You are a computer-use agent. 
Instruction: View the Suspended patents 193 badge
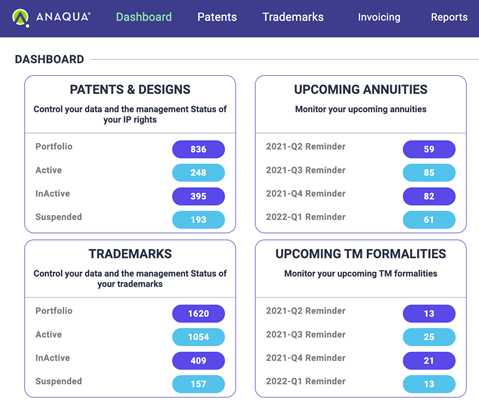click(198, 220)
